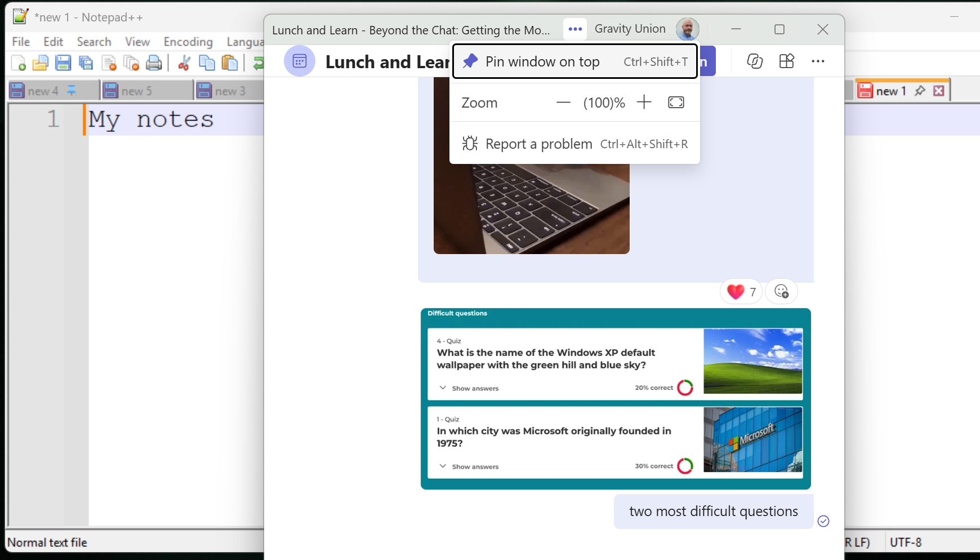Click Cut scissors icon in Notepad++
980x560 pixels.
[184, 63]
